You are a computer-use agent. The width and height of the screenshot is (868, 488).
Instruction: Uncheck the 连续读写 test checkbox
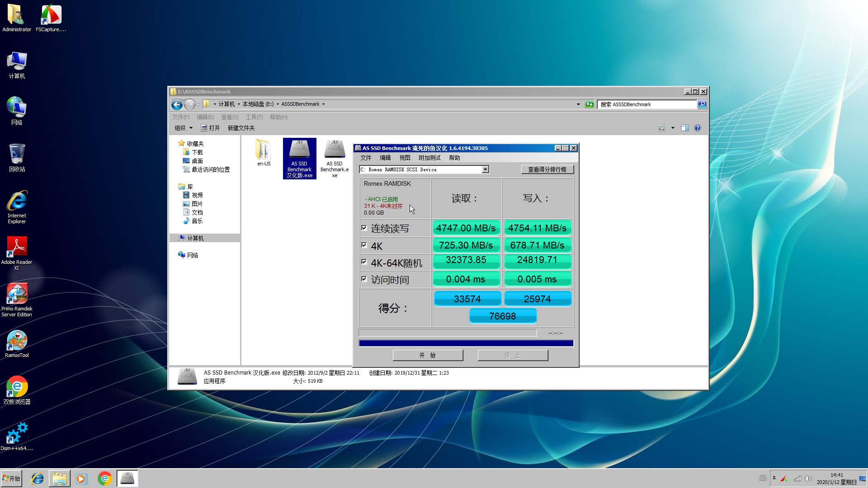pyautogui.click(x=364, y=228)
